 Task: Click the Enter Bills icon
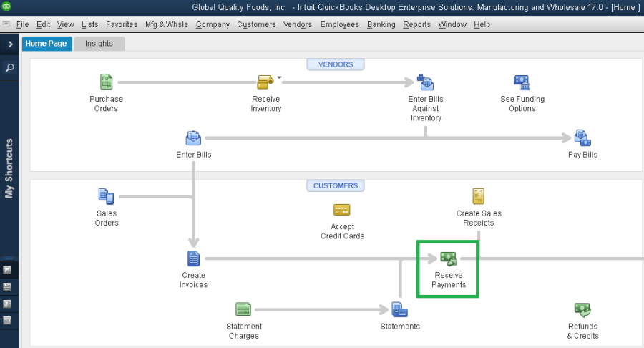point(193,138)
